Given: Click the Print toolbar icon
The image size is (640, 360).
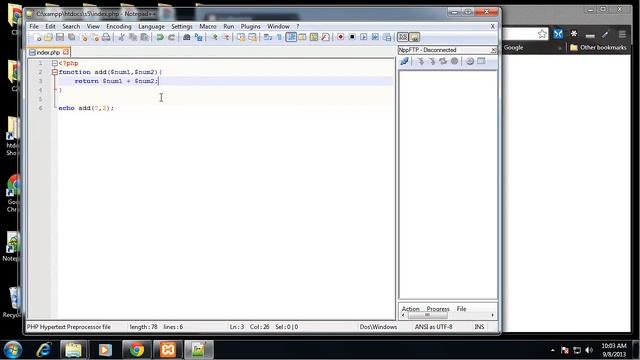Looking at the screenshot, I should pyautogui.click(x=106, y=38).
